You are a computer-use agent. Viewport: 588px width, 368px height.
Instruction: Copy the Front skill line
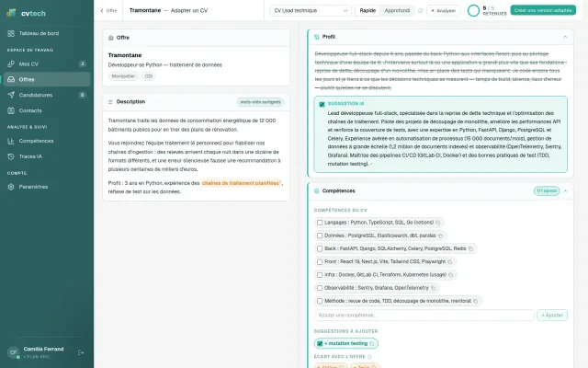click(x=449, y=261)
